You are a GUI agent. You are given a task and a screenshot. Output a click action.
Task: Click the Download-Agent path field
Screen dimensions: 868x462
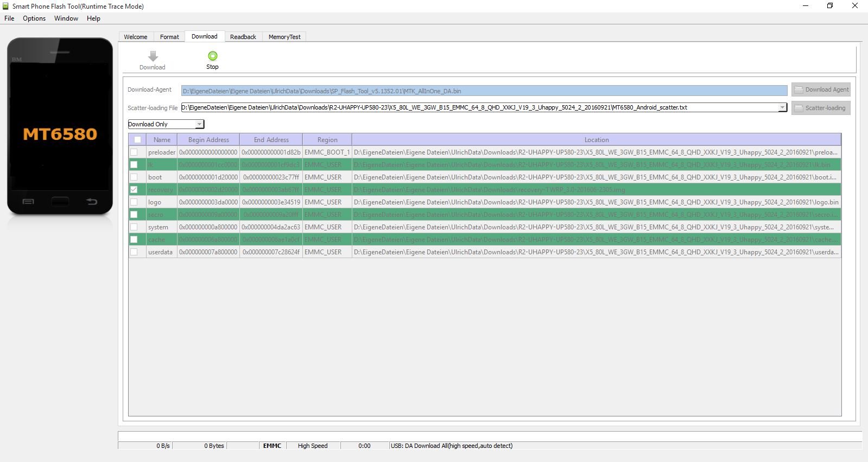click(x=484, y=91)
